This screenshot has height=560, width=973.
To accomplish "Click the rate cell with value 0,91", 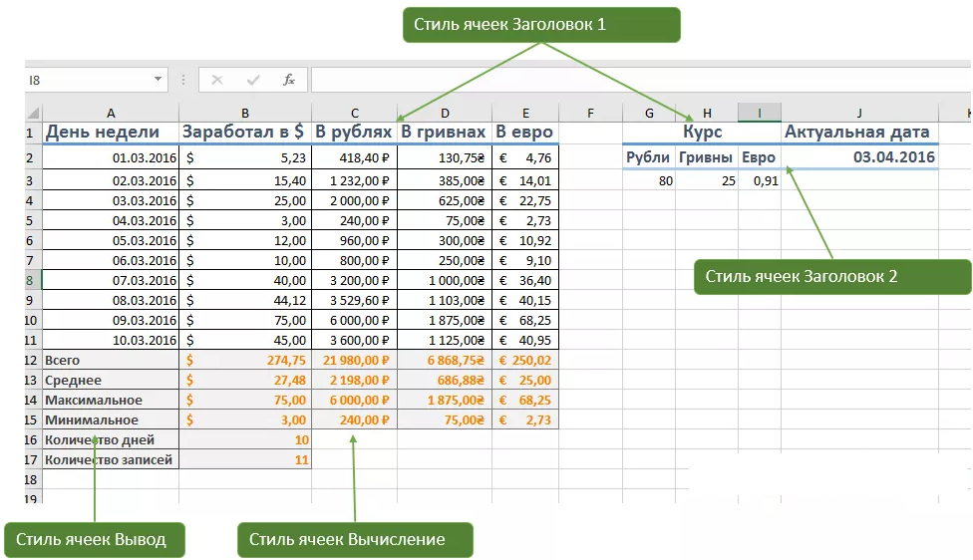I will pos(760,180).
